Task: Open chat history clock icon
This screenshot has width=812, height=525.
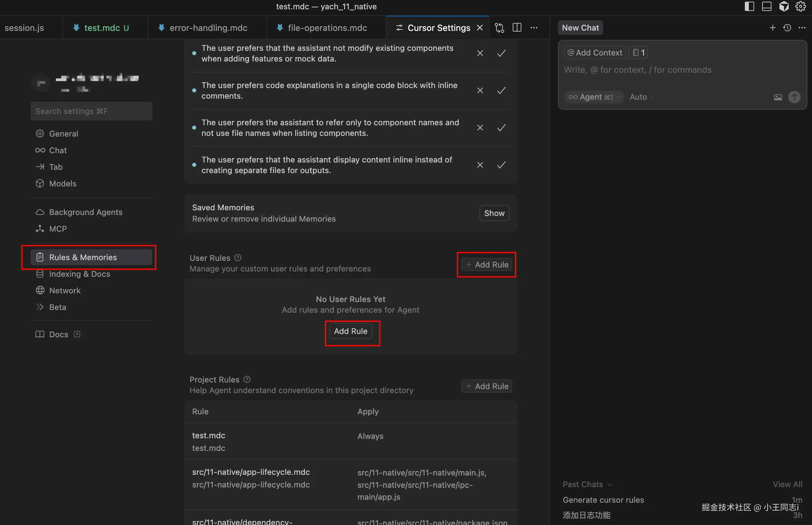Action: (787, 28)
